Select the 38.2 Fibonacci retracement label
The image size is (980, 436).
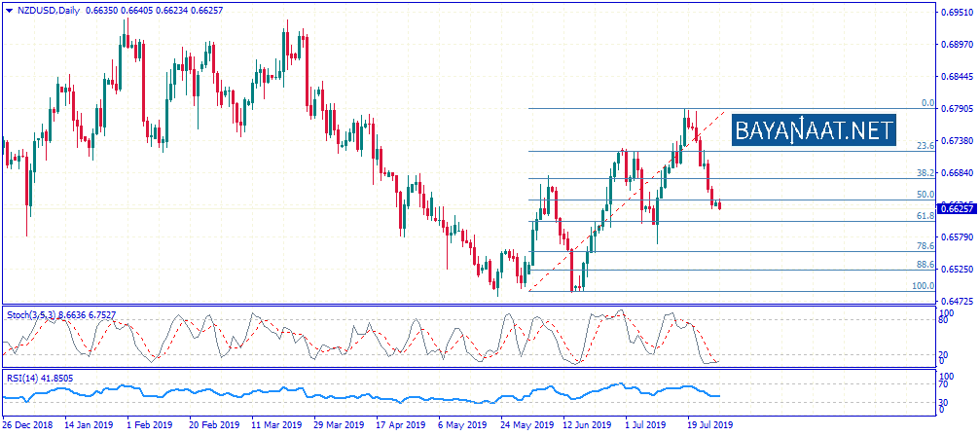(x=926, y=172)
